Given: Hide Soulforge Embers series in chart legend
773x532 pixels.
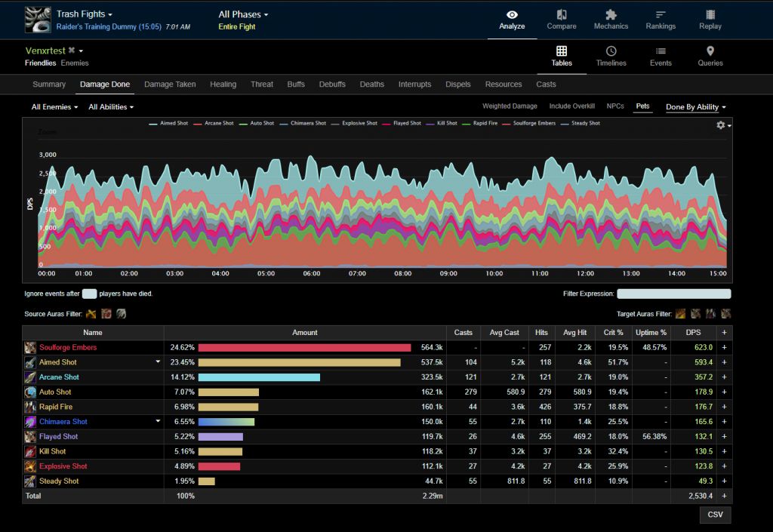Looking at the screenshot, I should pos(529,123).
